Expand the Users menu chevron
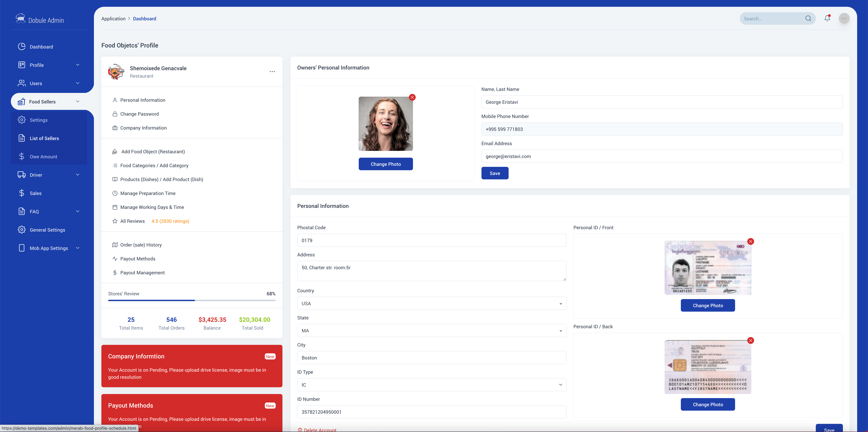The image size is (868, 432). (77, 83)
